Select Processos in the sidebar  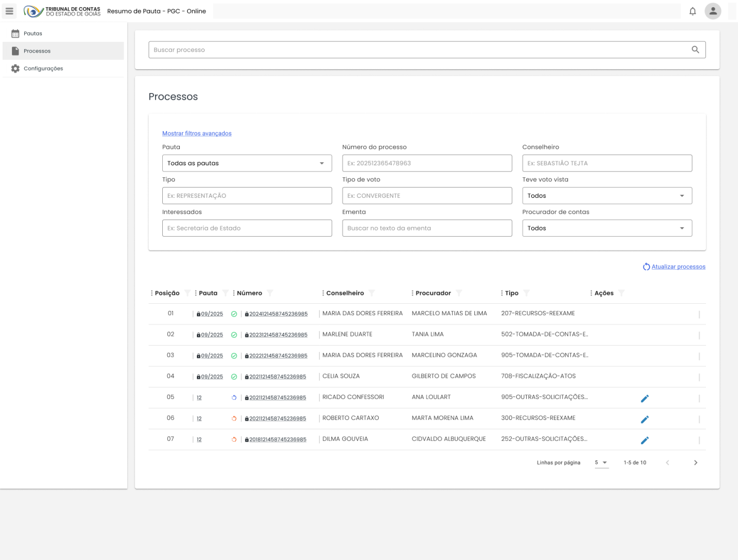(37, 51)
